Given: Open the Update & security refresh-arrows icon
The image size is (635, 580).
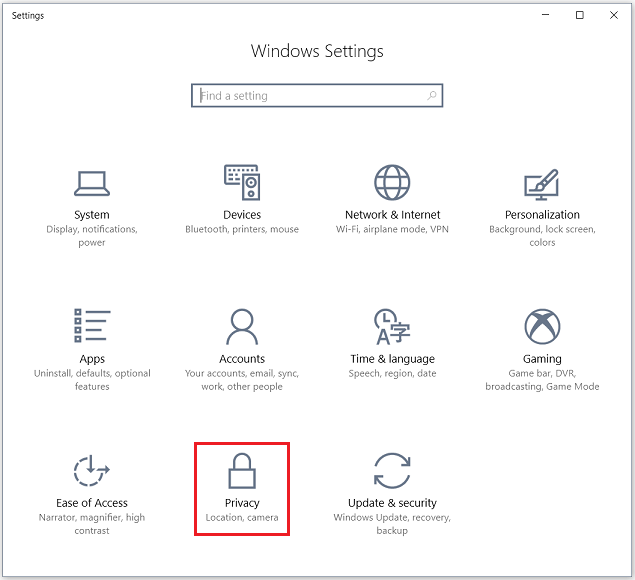Looking at the screenshot, I should click(x=392, y=471).
